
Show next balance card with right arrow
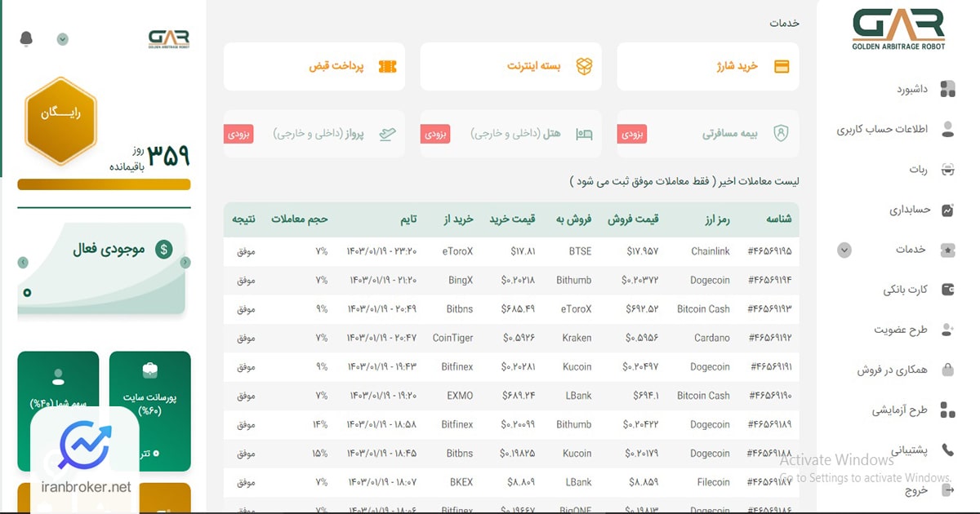click(x=185, y=263)
